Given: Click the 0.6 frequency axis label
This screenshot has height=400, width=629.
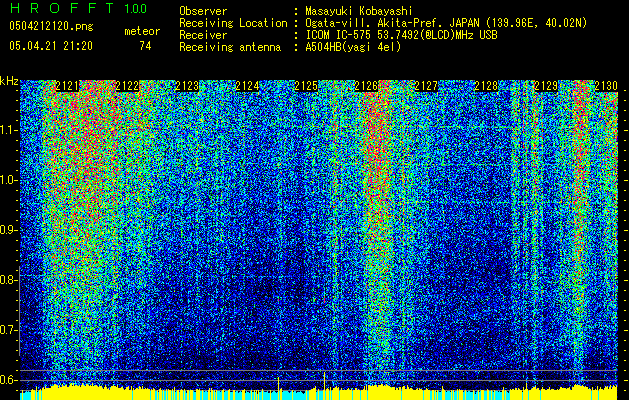Looking at the screenshot, I should (x=8, y=380).
